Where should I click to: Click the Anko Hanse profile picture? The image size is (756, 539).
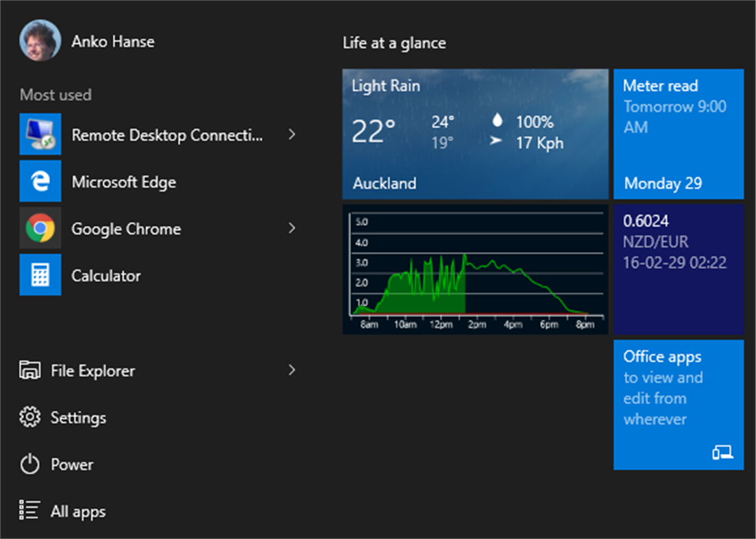point(40,39)
